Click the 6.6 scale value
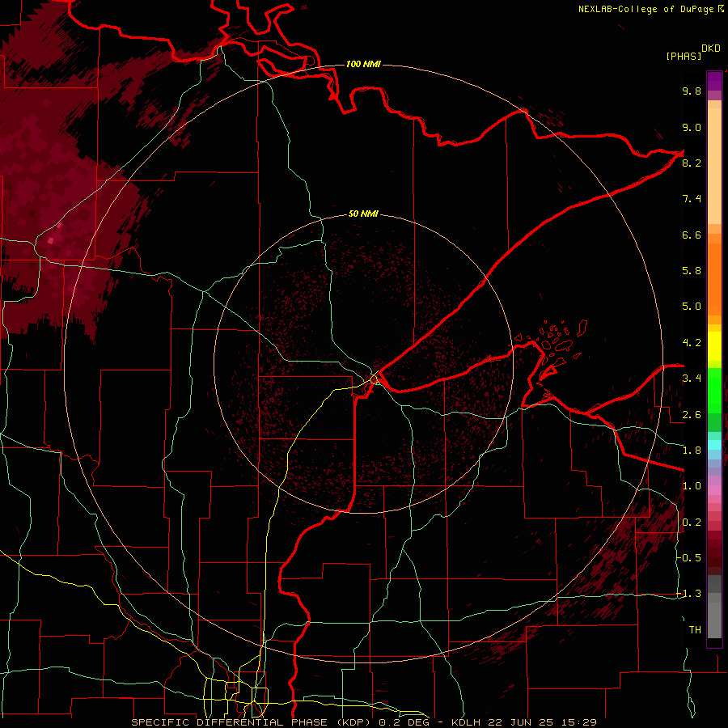Screen dimensions: 728x728 (692, 235)
